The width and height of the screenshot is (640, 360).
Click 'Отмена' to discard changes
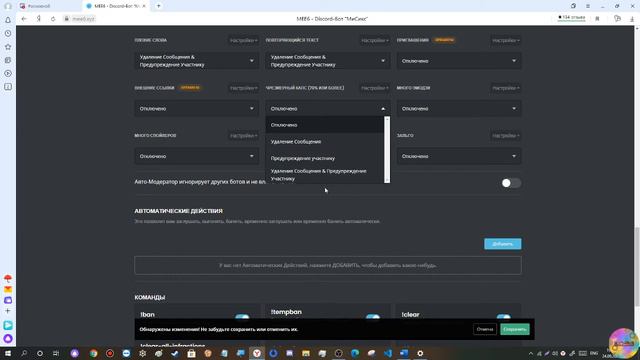[485, 329]
